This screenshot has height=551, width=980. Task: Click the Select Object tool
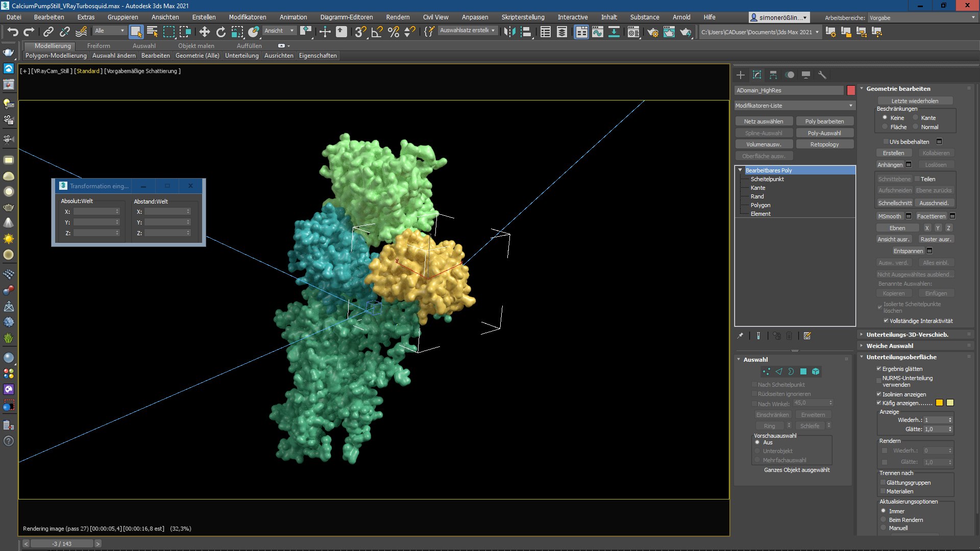tap(136, 32)
